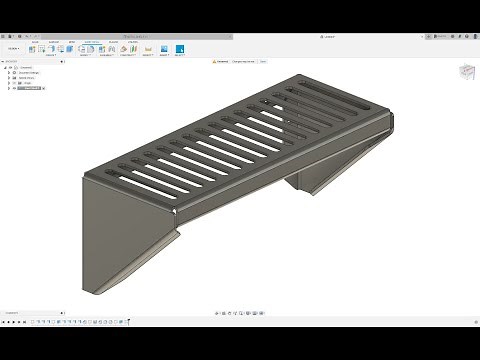Activate the blue Select tool icon

(180, 49)
